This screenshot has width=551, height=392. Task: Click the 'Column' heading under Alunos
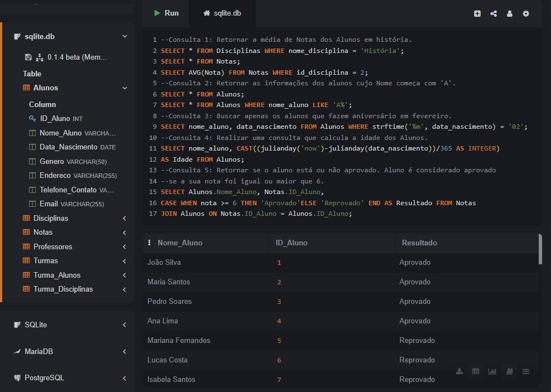42,105
